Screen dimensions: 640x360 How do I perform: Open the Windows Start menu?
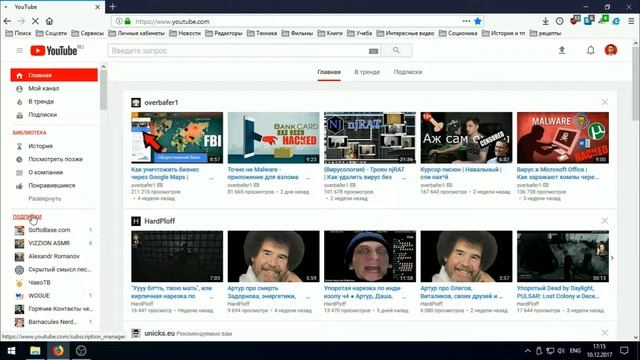11,351
